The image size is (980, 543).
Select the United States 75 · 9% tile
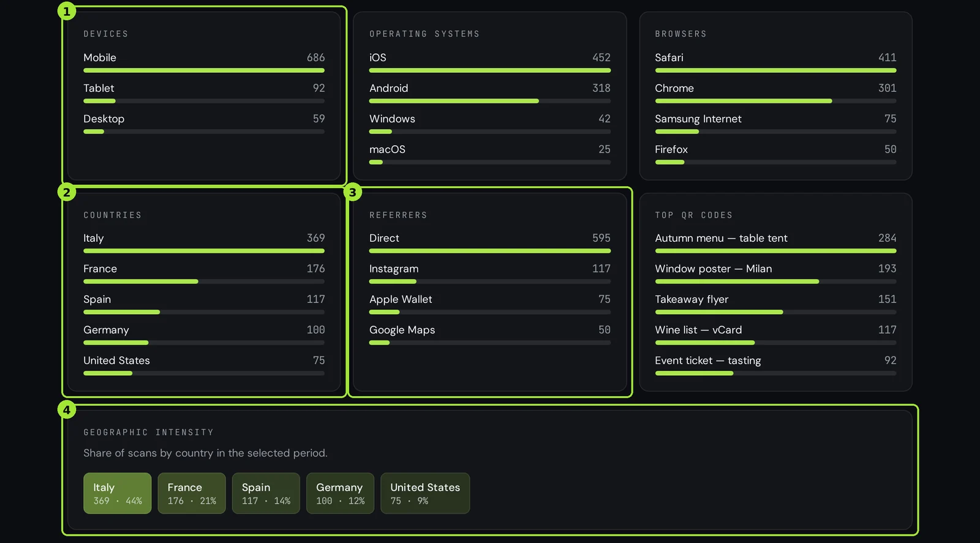(425, 493)
